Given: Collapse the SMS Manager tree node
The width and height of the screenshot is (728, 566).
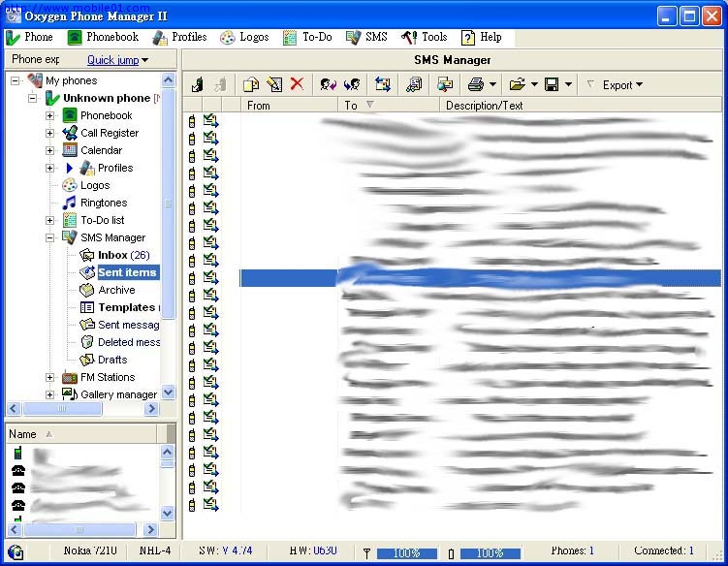Looking at the screenshot, I should click(50, 237).
